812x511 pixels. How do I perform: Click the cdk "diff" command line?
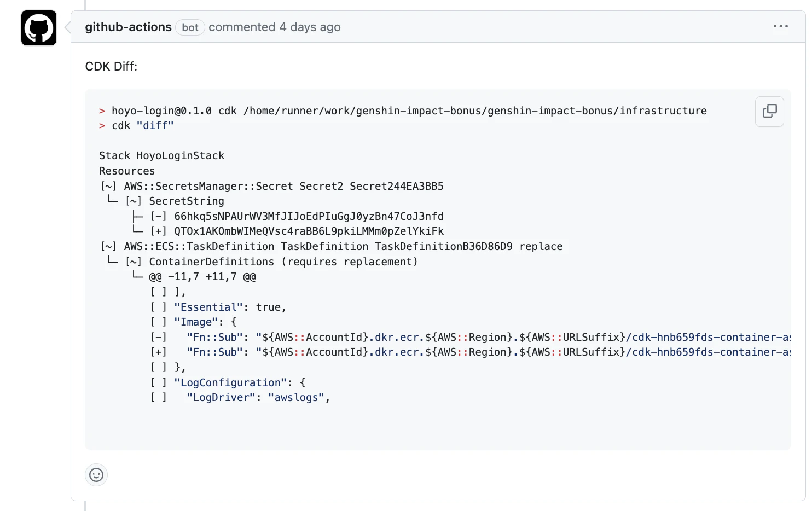pos(136,125)
